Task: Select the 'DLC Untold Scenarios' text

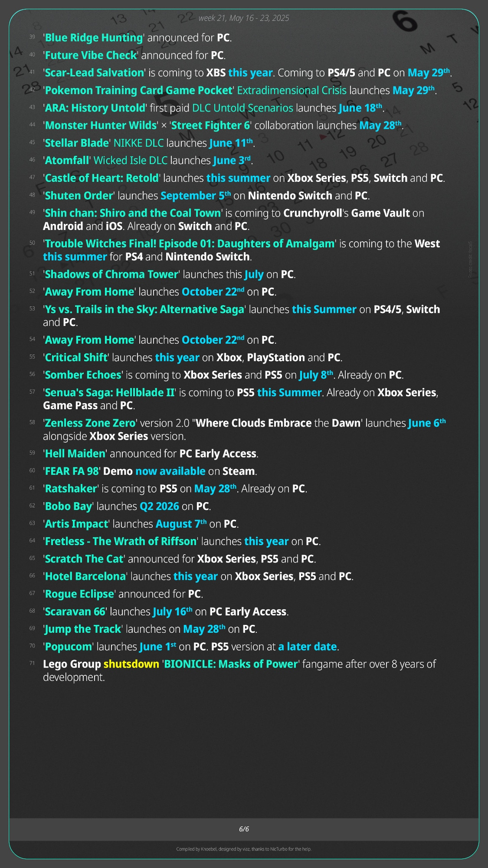Action: click(x=242, y=108)
